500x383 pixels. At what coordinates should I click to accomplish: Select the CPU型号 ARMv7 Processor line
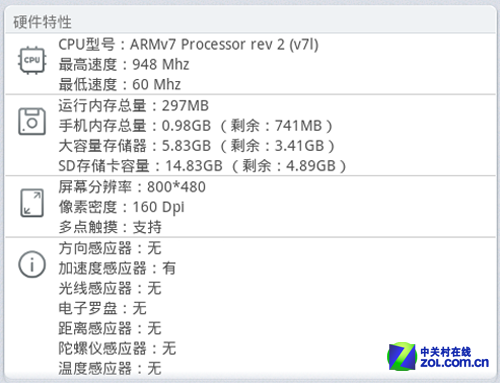tap(188, 44)
